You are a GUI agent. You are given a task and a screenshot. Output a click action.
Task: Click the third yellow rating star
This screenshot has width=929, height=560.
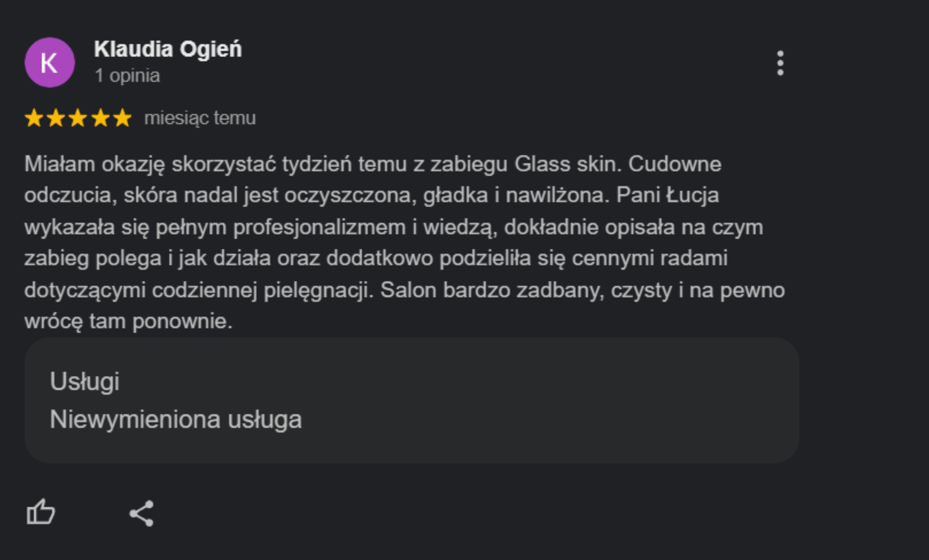coord(78,118)
